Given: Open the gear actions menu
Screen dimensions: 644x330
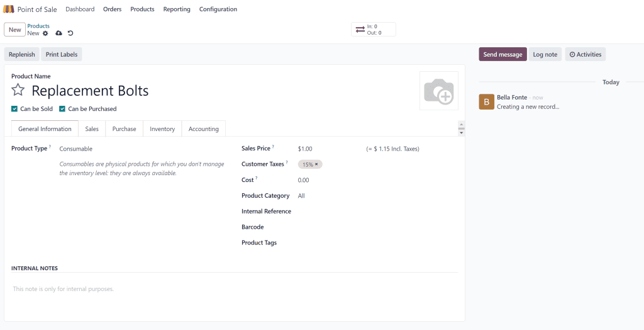Looking at the screenshot, I should (45, 33).
